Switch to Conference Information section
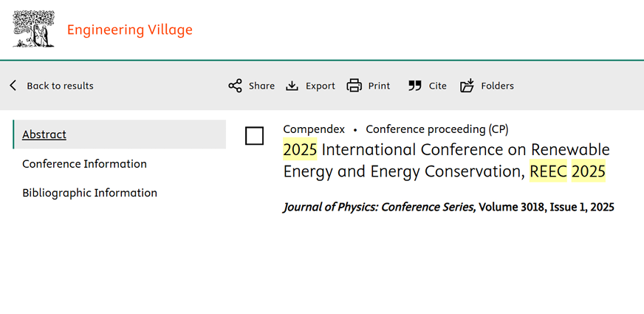This screenshot has width=644, height=314. coord(84,164)
